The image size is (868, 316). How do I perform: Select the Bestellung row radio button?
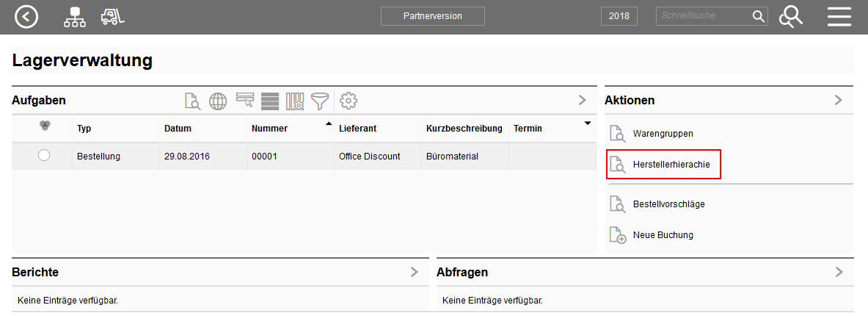44,155
